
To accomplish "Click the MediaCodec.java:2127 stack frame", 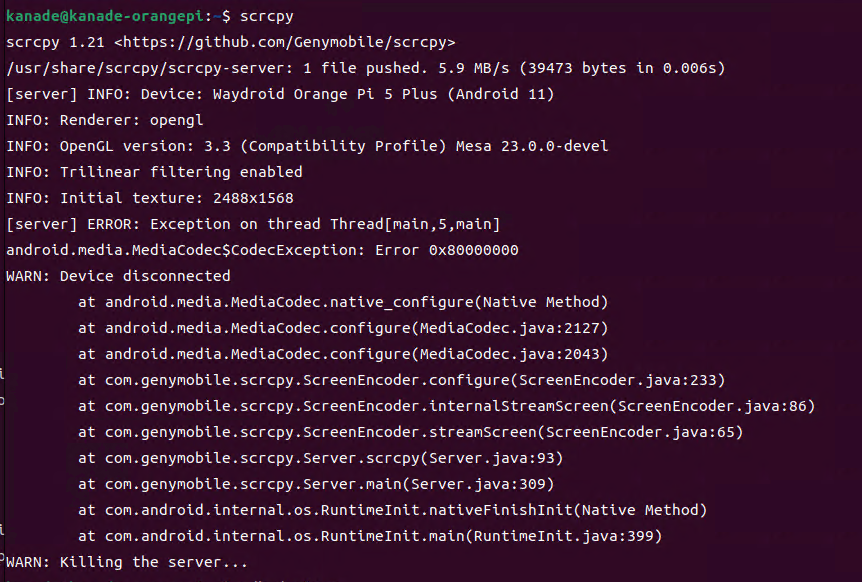I will (x=342, y=328).
